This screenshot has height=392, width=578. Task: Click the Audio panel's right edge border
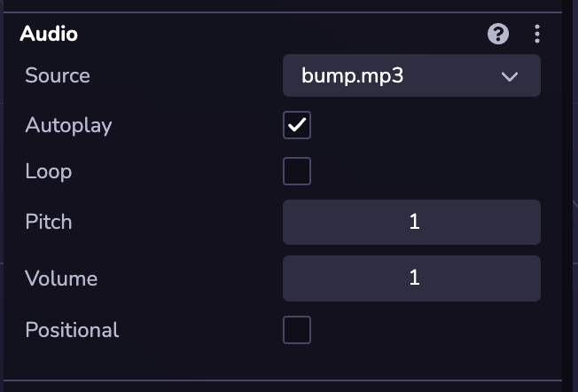pos(562,195)
